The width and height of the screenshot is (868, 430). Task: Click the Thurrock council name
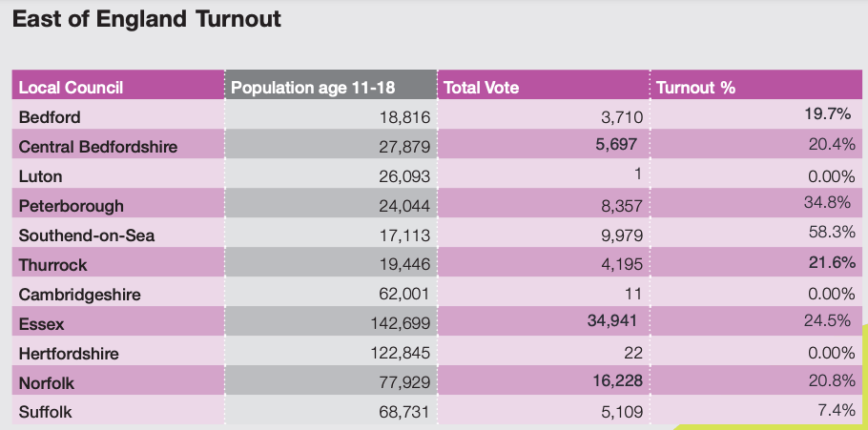pos(53,265)
